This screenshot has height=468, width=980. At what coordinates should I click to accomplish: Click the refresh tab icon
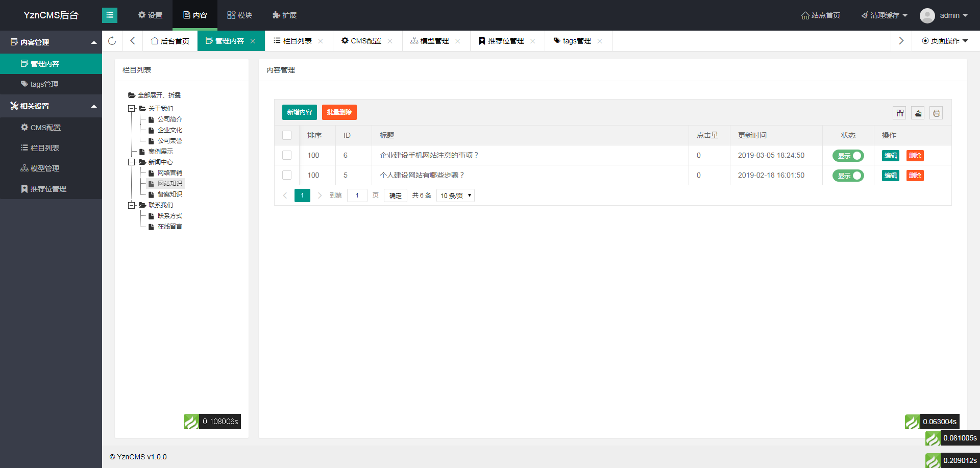pos(112,41)
